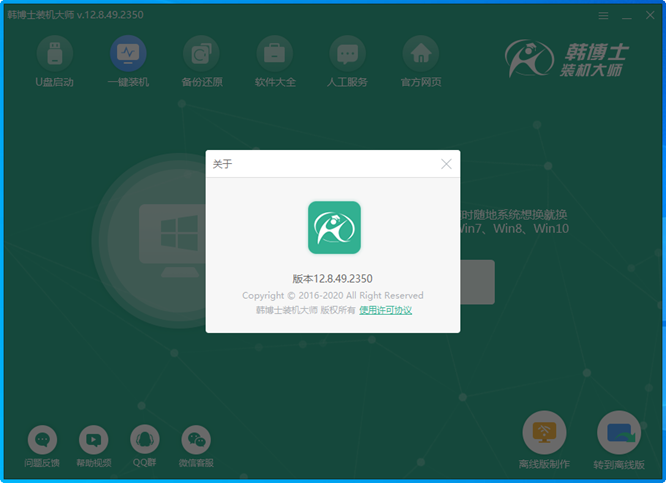Click the version text 版本12.8.49.2350
The height and width of the screenshot is (483, 666).
[333, 279]
